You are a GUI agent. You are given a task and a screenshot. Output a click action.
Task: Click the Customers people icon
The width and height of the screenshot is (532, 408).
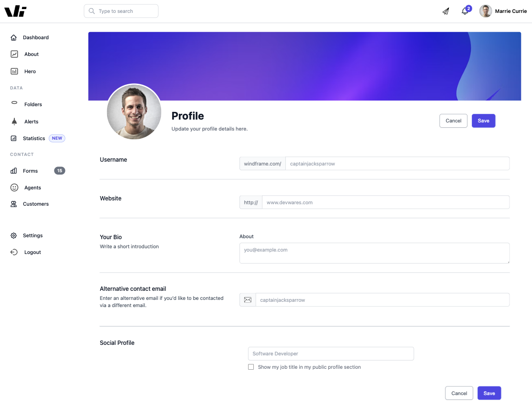13,204
